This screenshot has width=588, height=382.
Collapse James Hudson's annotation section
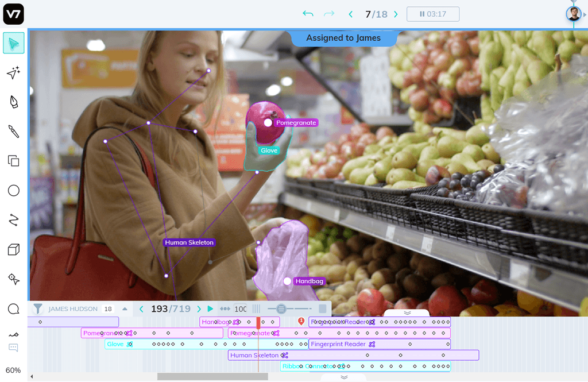125,308
